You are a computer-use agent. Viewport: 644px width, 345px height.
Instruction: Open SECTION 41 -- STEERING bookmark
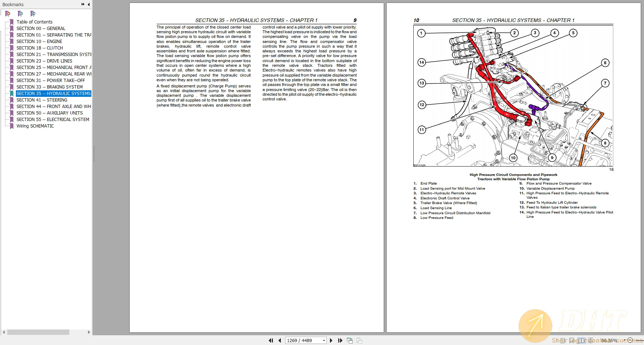tap(42, 100)
